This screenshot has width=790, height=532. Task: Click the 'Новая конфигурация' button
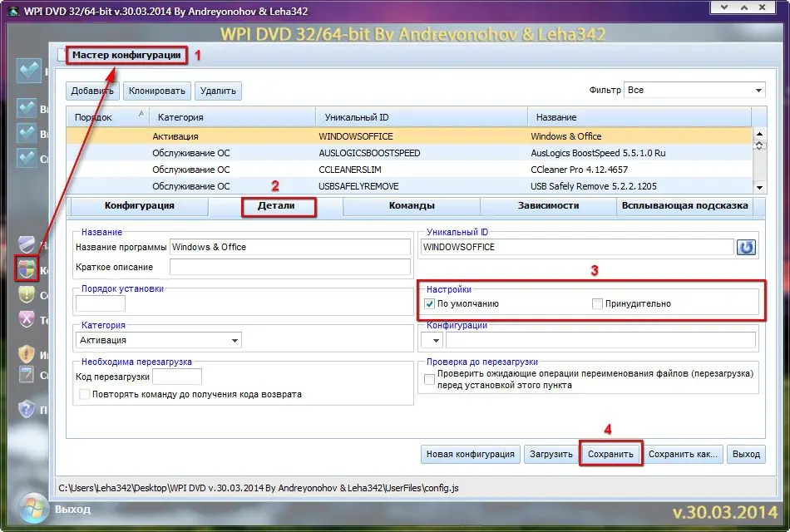[470, 454]
